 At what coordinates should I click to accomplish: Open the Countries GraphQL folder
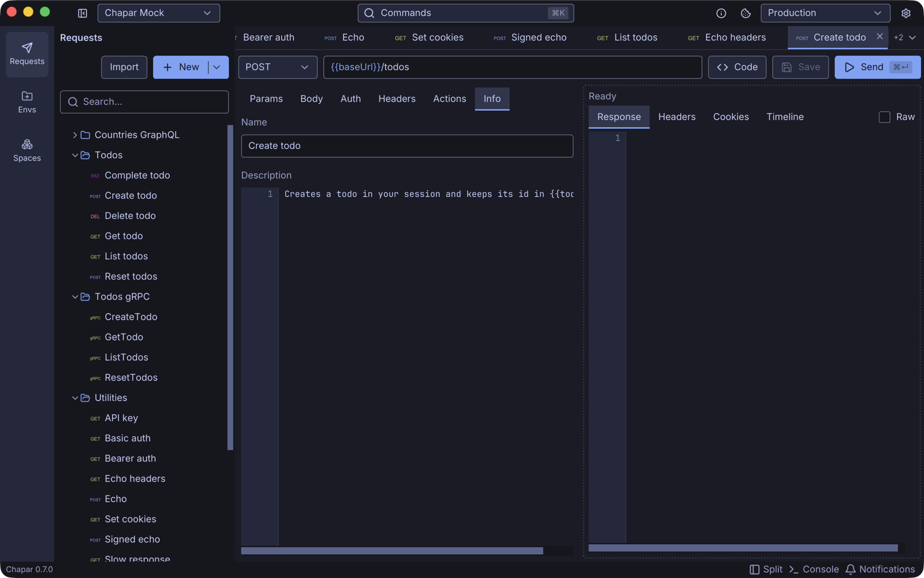(137, 135)
